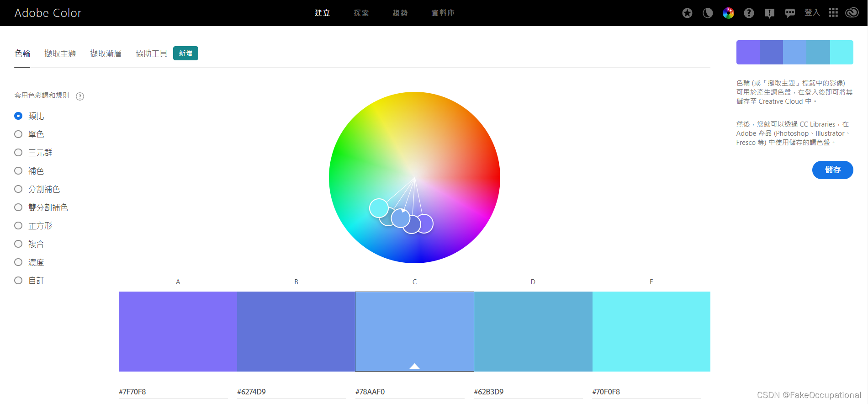Select color swatch B indigo
This screenshot has height=404, width=868.
pos(296,331)
